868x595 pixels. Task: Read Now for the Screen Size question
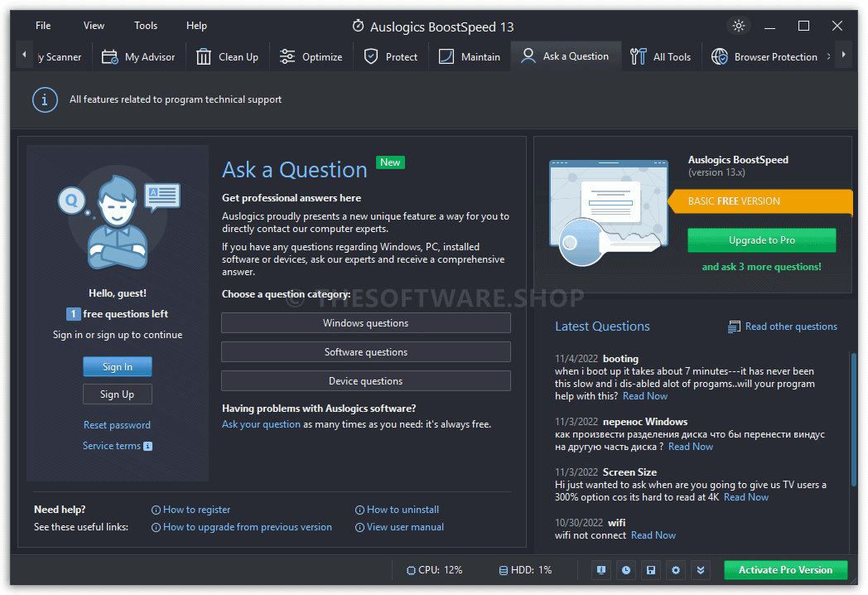(746, 497)
